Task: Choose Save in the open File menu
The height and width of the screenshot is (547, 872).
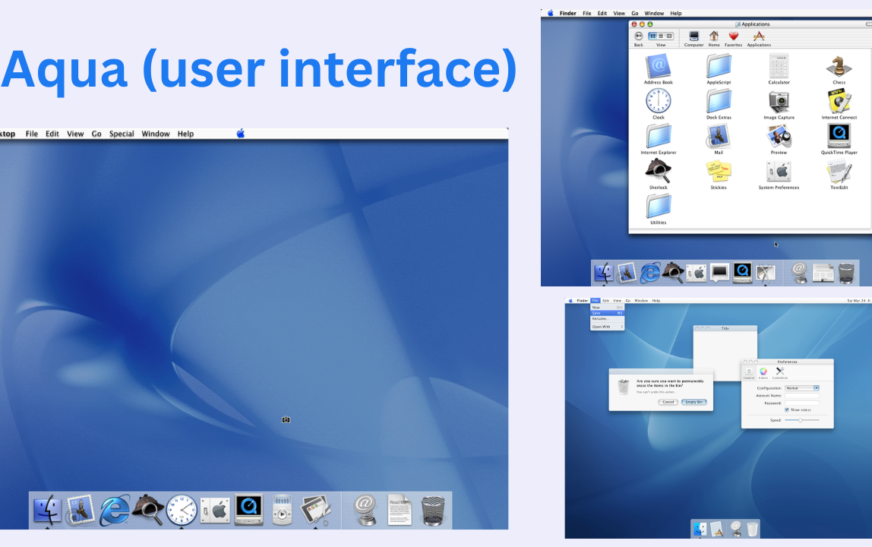Action: pos(607,313)
